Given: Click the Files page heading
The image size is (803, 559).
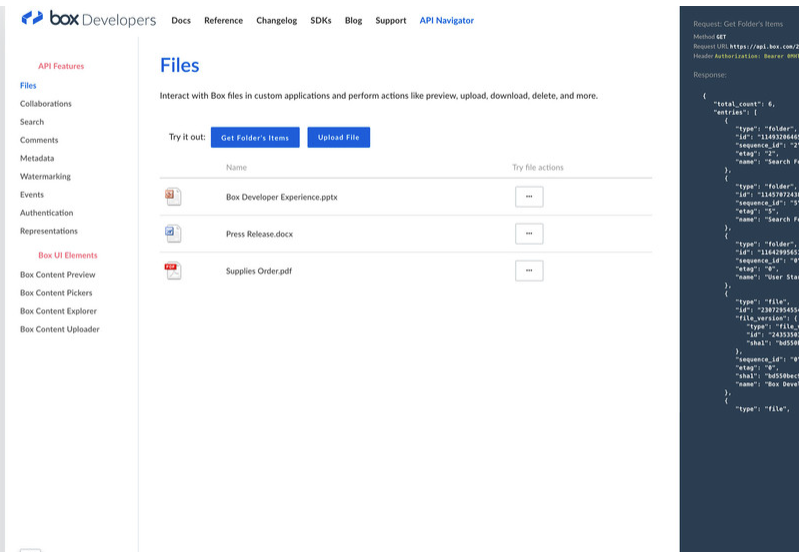Looking at the screenshot, I should tap(180, 65).
